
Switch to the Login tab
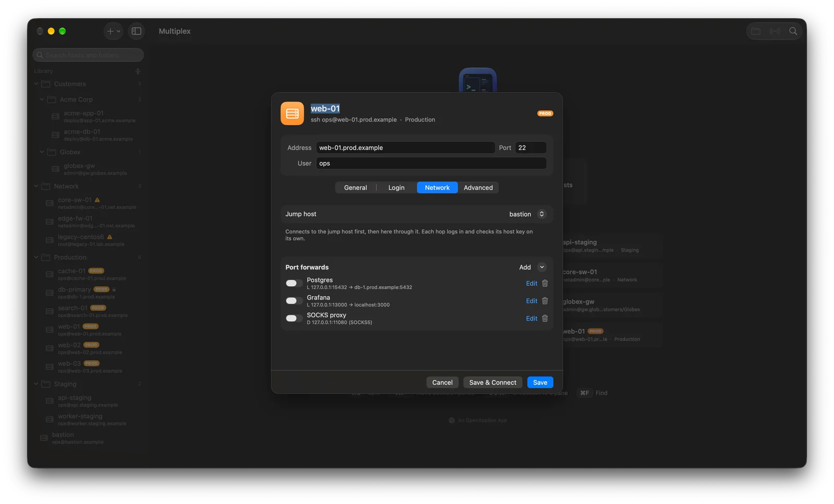(x=396, y=188)
